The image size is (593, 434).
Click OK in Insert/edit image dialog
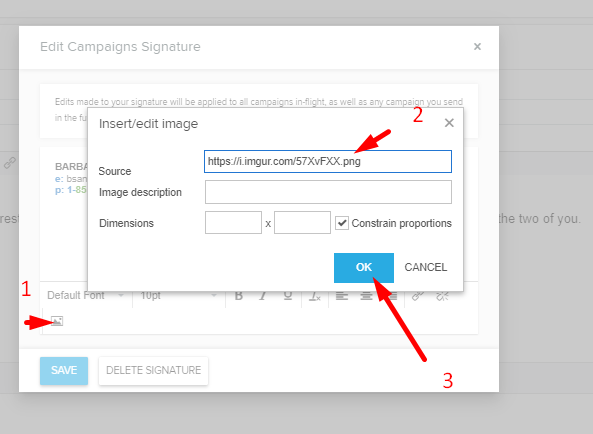[x=364, y=268]
